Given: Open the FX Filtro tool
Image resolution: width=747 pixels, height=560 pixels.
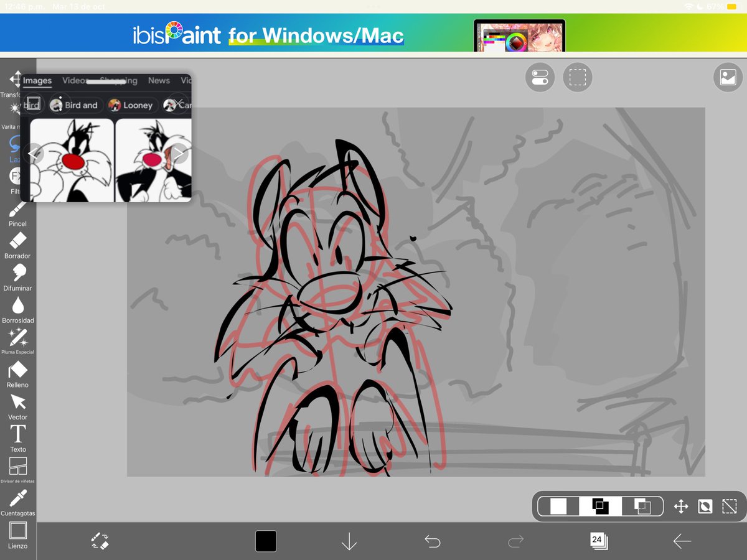Looking at the screenshot, I should tap(15, 180).
